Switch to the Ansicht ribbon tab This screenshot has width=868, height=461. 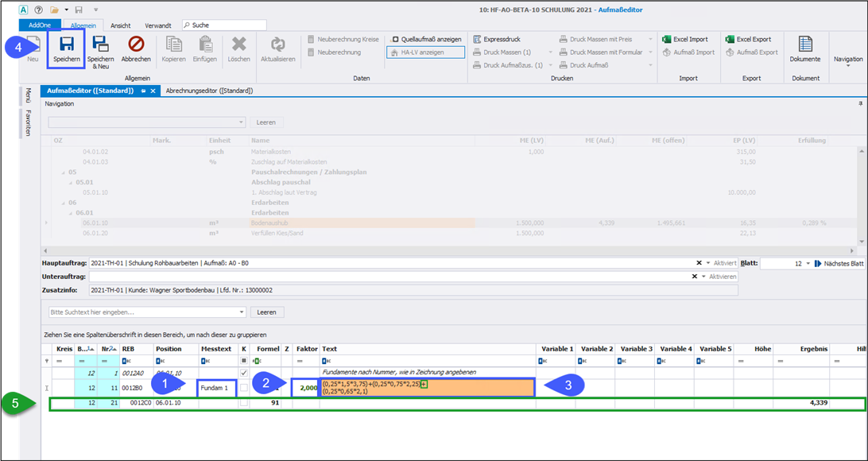[x=121, y=25]
